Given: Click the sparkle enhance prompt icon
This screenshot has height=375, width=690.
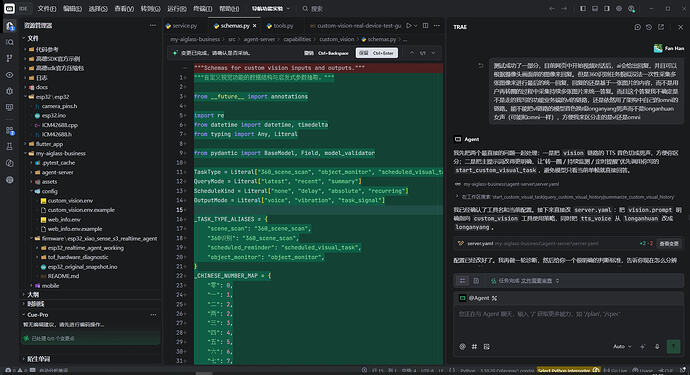Looking at the screenshot, I should (x=643, y=346).
